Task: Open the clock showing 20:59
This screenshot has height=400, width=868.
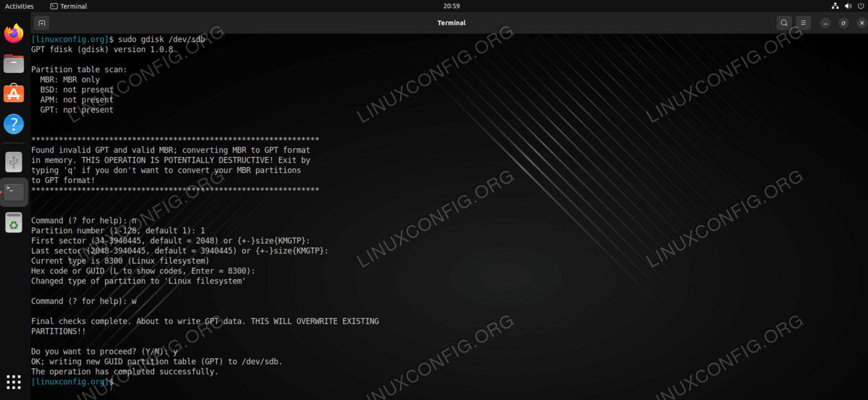Action: [451, 6]
